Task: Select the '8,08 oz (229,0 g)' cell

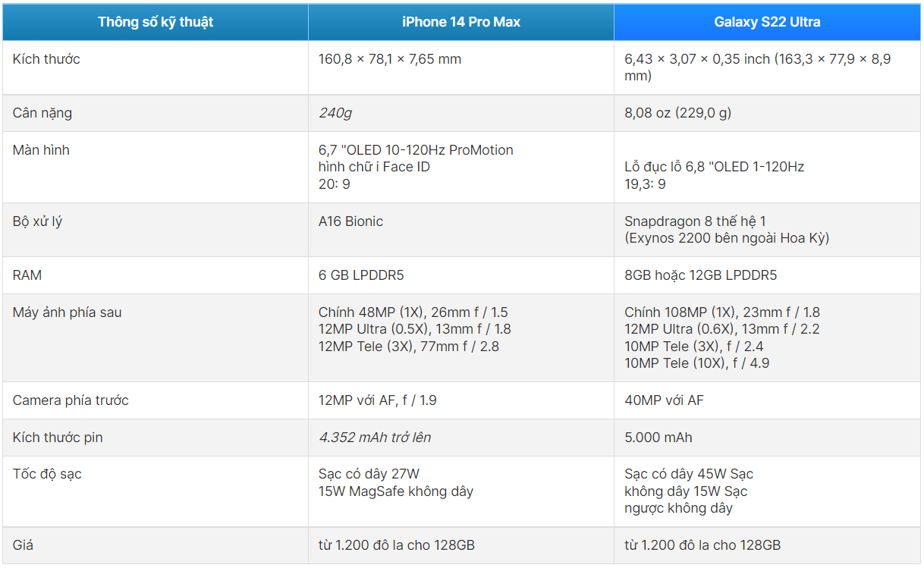Action: pos(767,113)
